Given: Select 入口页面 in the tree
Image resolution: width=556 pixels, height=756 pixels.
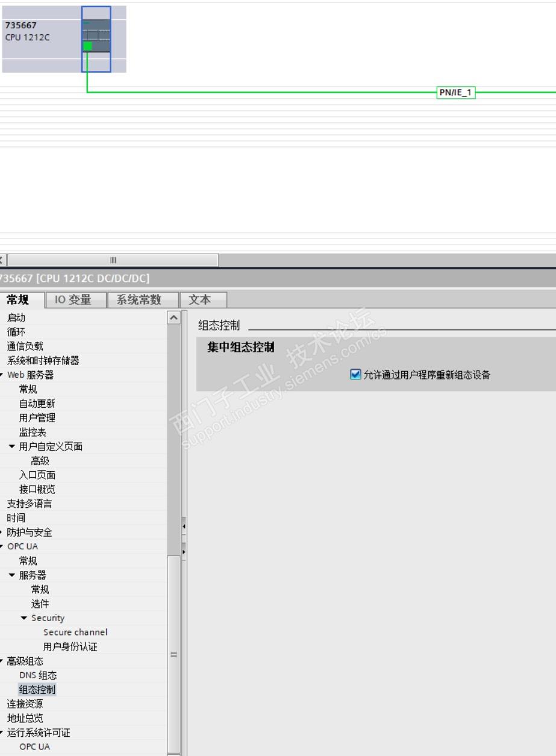Looking at the screenshot, I should [37, 475].
